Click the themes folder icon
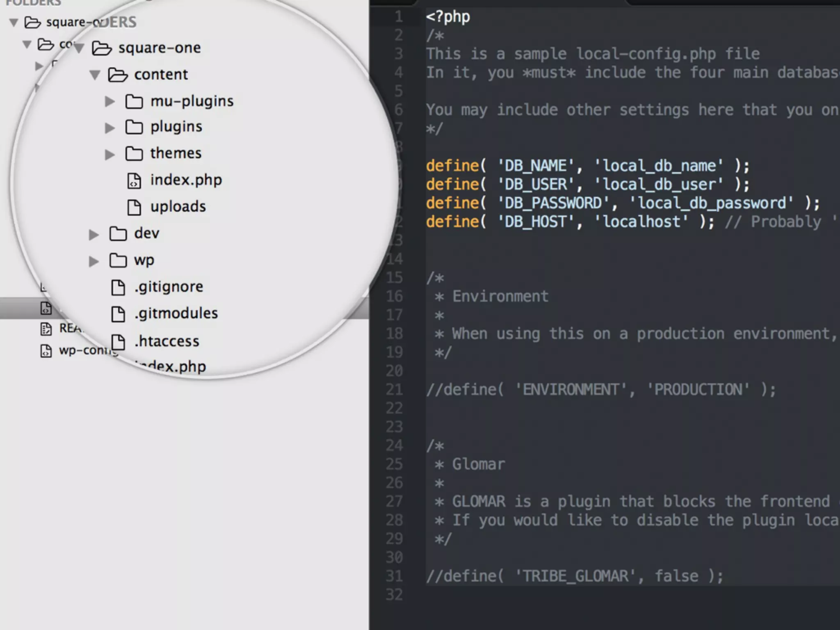The image size is (840, 630). click(134, 154)
